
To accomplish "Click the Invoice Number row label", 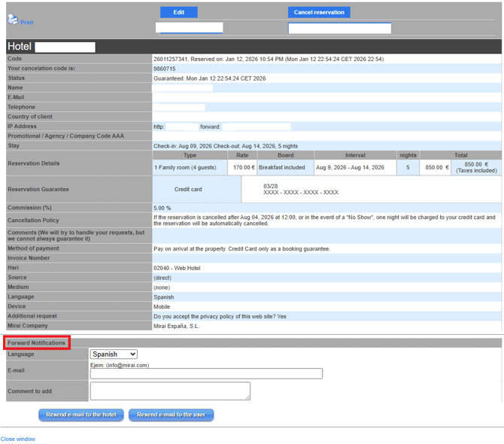I will pos(29,258).
